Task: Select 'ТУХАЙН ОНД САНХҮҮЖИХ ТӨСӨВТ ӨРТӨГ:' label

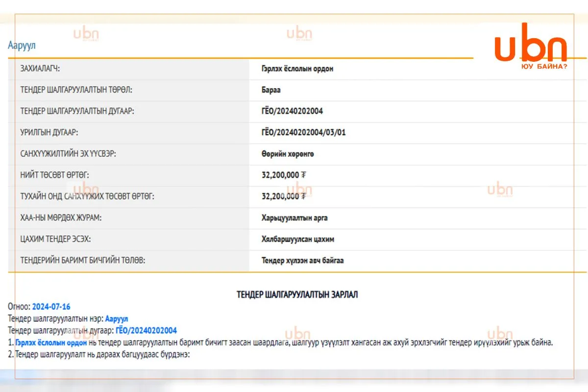Action: tap(87, 196)
